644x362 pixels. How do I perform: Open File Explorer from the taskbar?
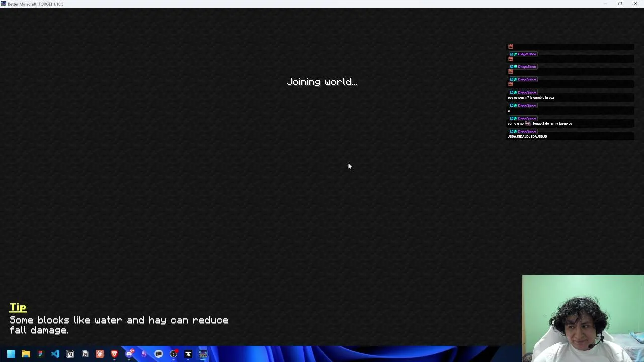pyautogui.click(x=26, y=354)
